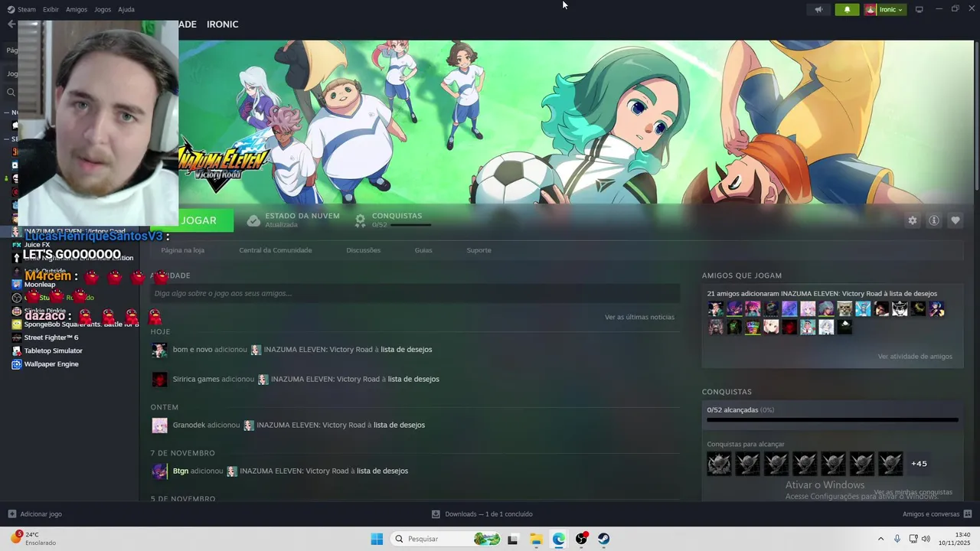The width and height of the screenshot is (980, 551).
Task: Open the Discussões link
Action: click(363, 250)
